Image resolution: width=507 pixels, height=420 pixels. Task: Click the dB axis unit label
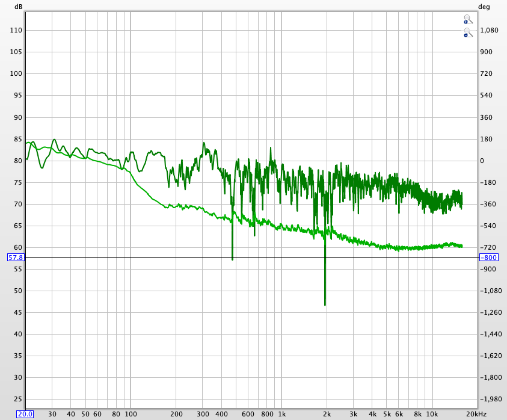pos(18,7)
